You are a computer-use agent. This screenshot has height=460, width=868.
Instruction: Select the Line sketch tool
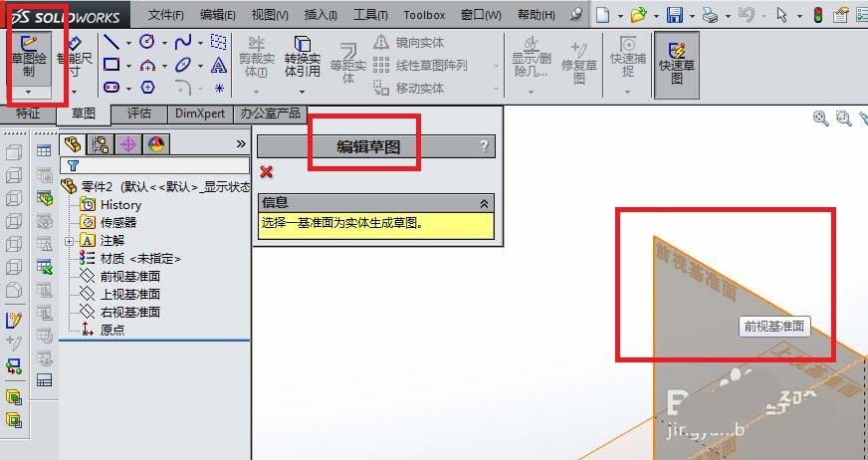111,42
